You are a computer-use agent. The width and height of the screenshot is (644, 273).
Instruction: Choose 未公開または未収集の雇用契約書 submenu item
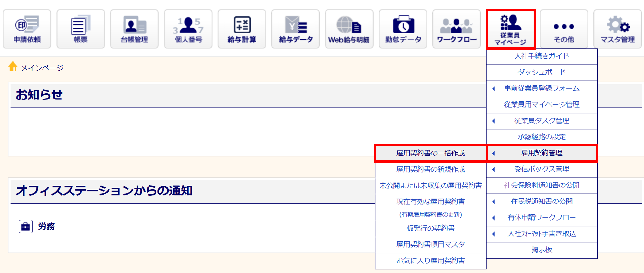click(x=431, y=185)
